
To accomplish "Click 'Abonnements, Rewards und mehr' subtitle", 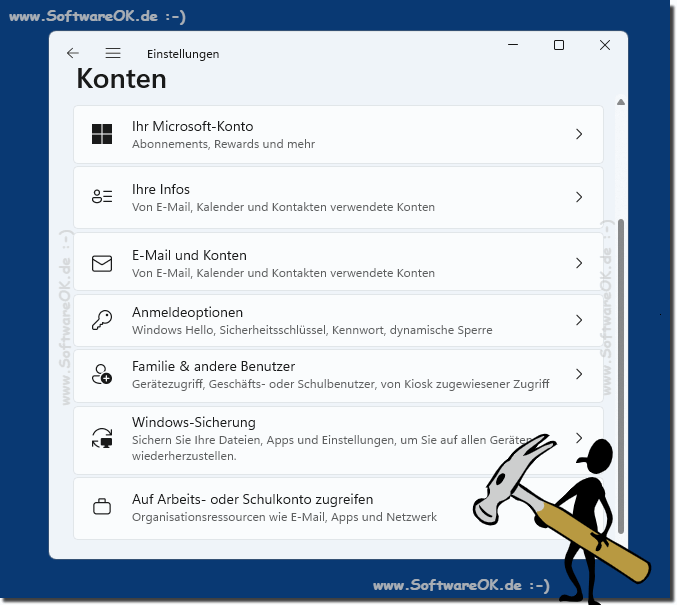I will (x=224, y=144).
